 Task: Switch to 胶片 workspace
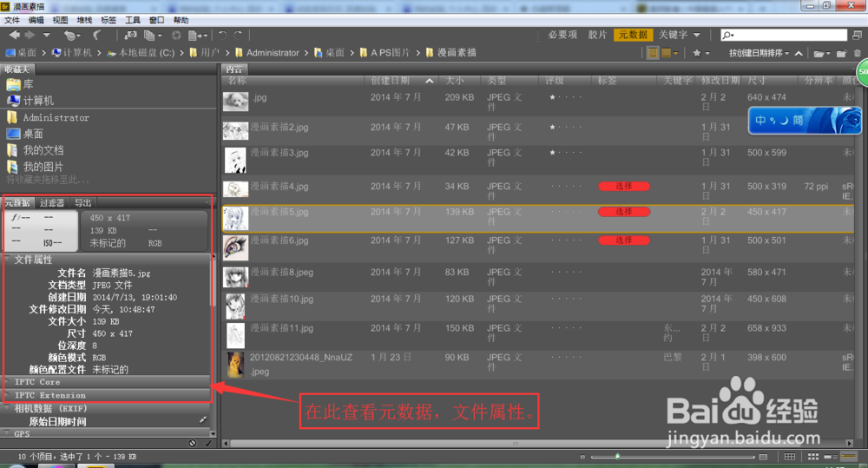(597, 35)
